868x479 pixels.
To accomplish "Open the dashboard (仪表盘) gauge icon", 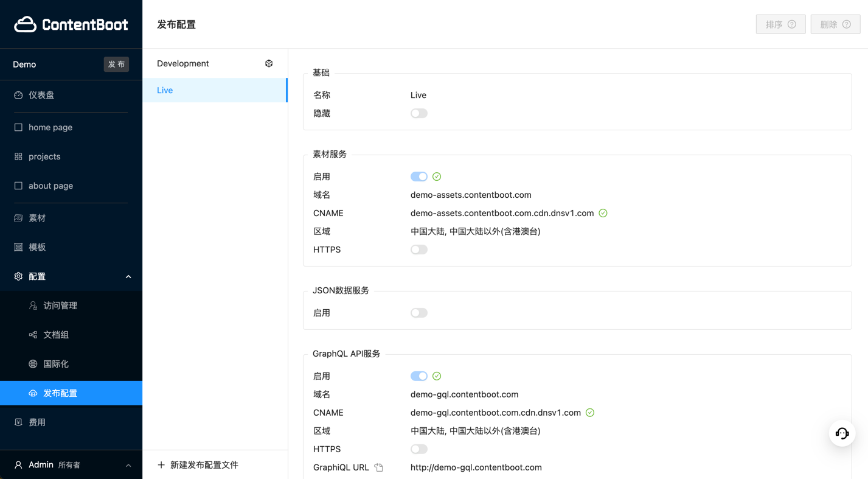I will point(18,95).
